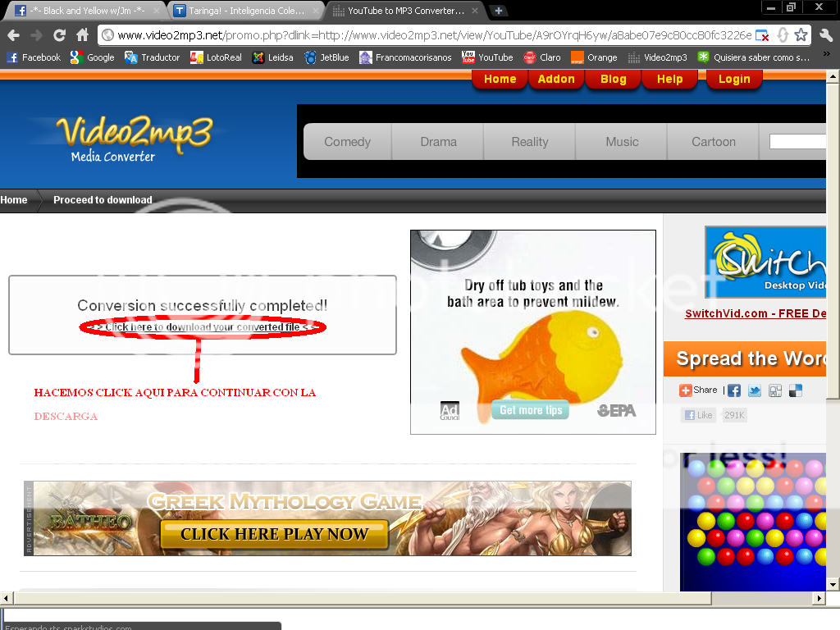
Task: Click the Login button
Action: [734, 80]
